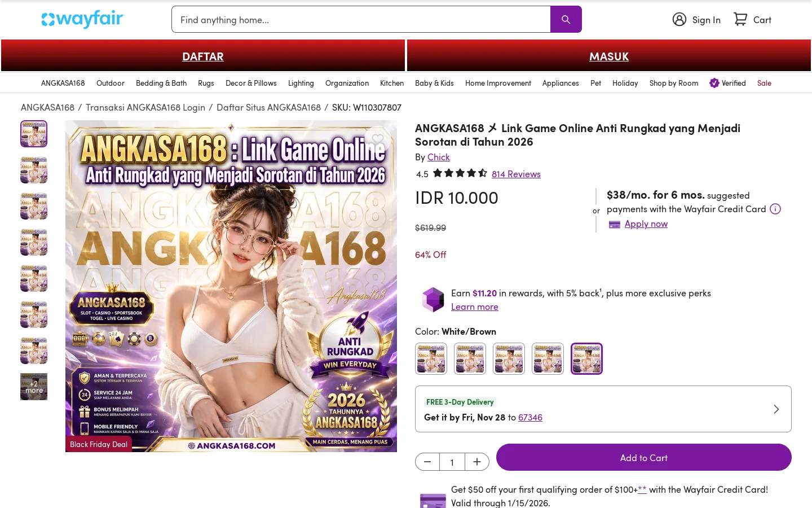This screenshot has height=508, width=812.
Task: Open credit card info icon
Action: pyautogui.click(x=776, y=209)
